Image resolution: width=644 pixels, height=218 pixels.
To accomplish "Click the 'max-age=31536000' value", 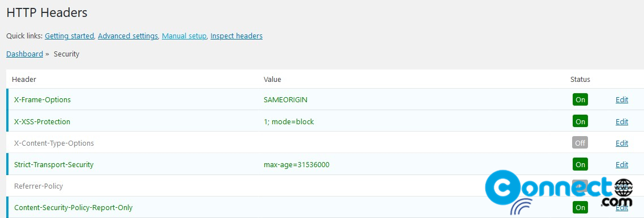I will click(x=297, y=165).
